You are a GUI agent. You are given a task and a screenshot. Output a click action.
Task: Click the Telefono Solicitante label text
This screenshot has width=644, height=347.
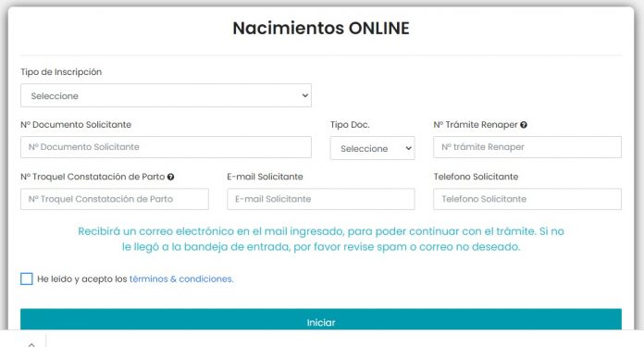pos(476,177)
